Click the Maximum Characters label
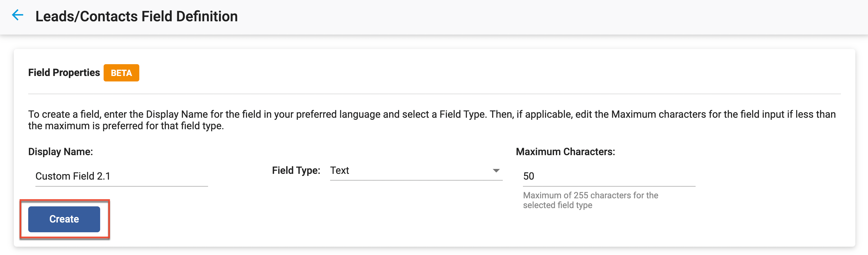This screenshot has height=255, width=868. [565, 152]
